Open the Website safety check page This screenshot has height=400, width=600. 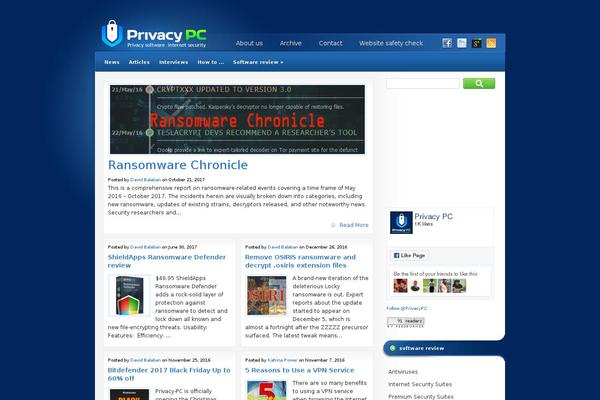click(x=391, y=43)
